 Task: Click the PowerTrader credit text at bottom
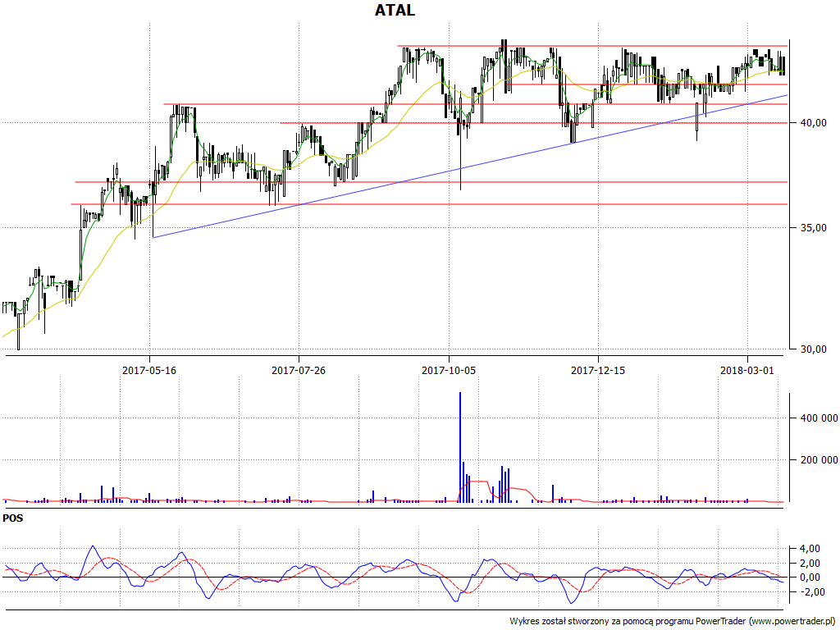pos(673,622)
